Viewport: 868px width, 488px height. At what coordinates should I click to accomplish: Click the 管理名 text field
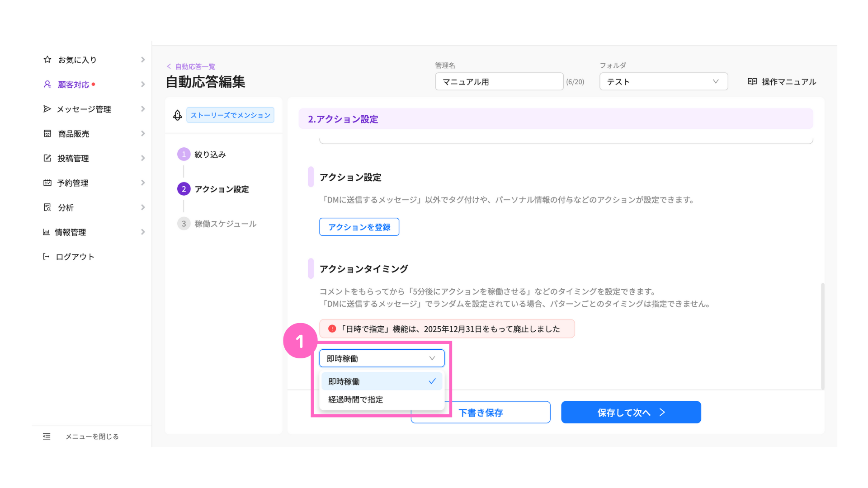[499, 82]
